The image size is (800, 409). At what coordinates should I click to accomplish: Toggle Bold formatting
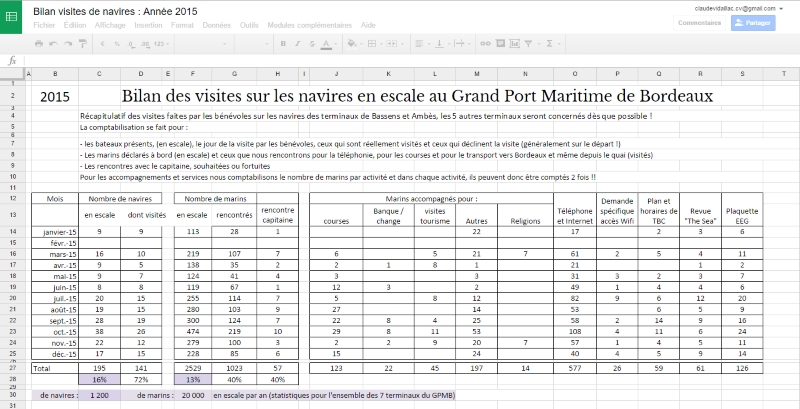pyautogui.click(x=283, y=44)
